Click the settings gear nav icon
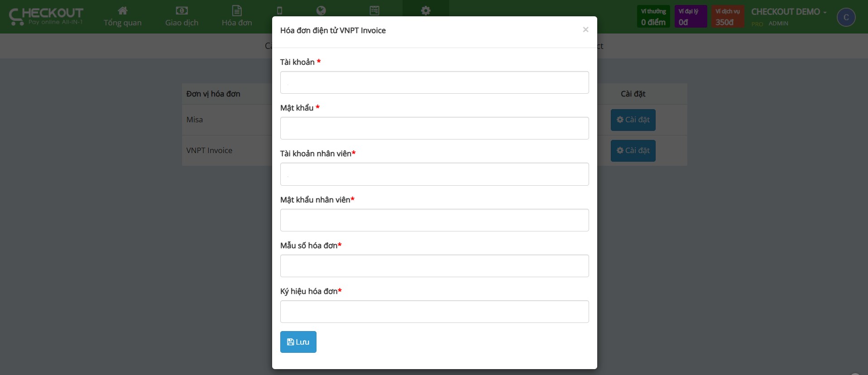 point(426,10)
